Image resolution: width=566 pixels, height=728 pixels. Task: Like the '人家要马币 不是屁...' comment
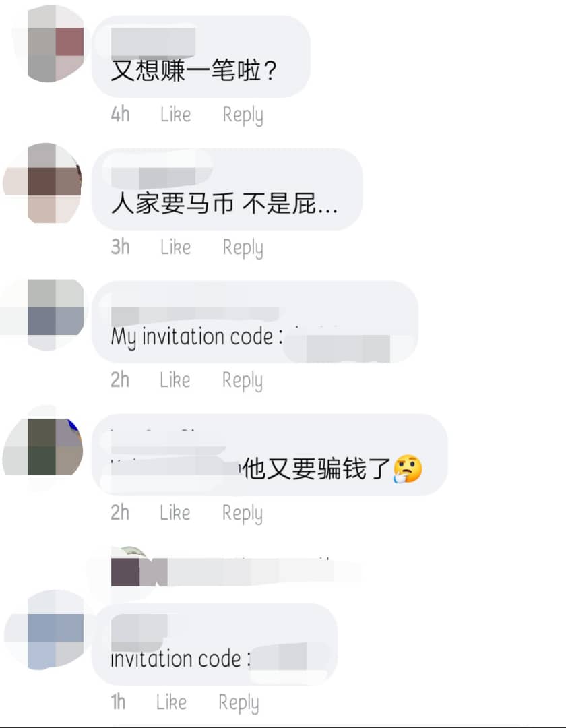tap(175, 247)
